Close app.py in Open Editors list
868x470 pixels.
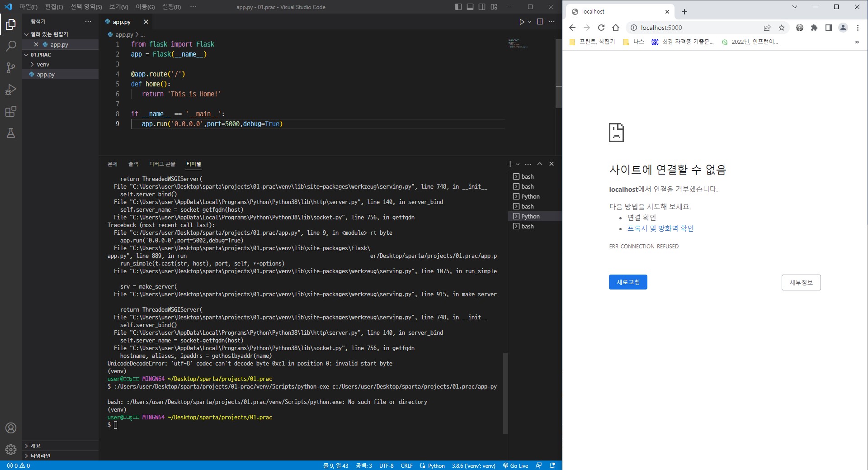pyautogui.click(x=36, y=44)
